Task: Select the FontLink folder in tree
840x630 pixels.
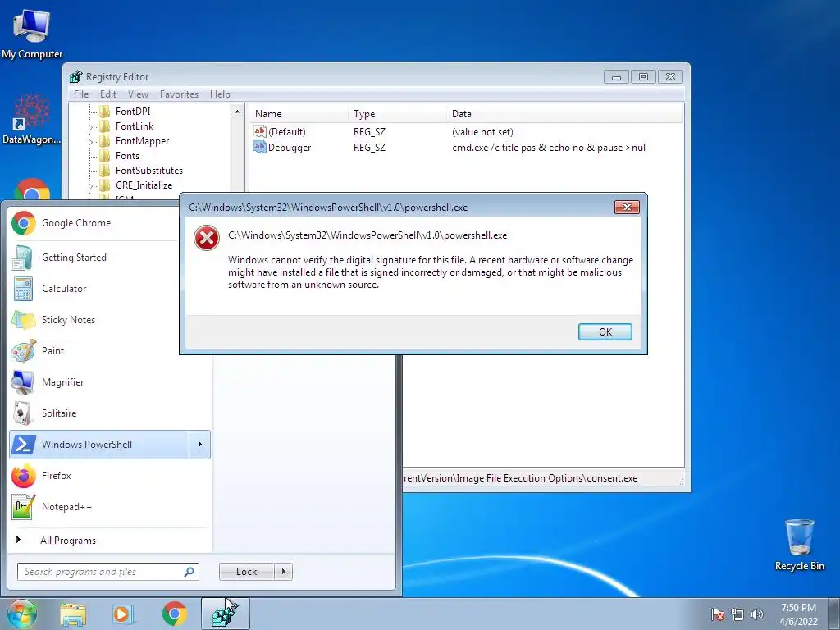Action: click(135, 126)
